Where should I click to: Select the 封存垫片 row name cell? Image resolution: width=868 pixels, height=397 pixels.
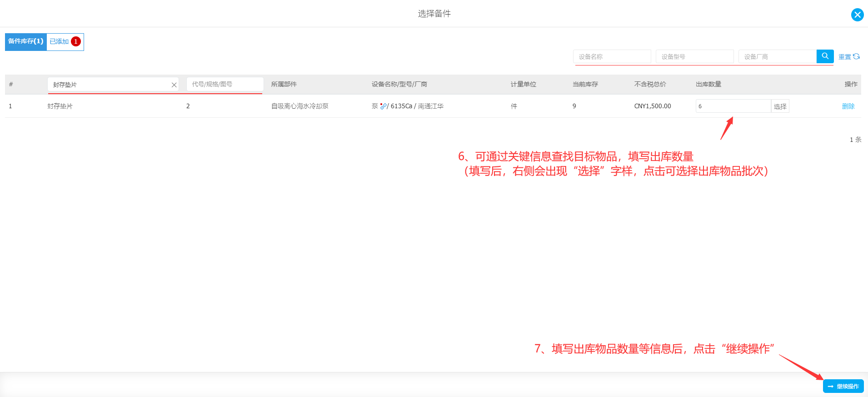60,106
